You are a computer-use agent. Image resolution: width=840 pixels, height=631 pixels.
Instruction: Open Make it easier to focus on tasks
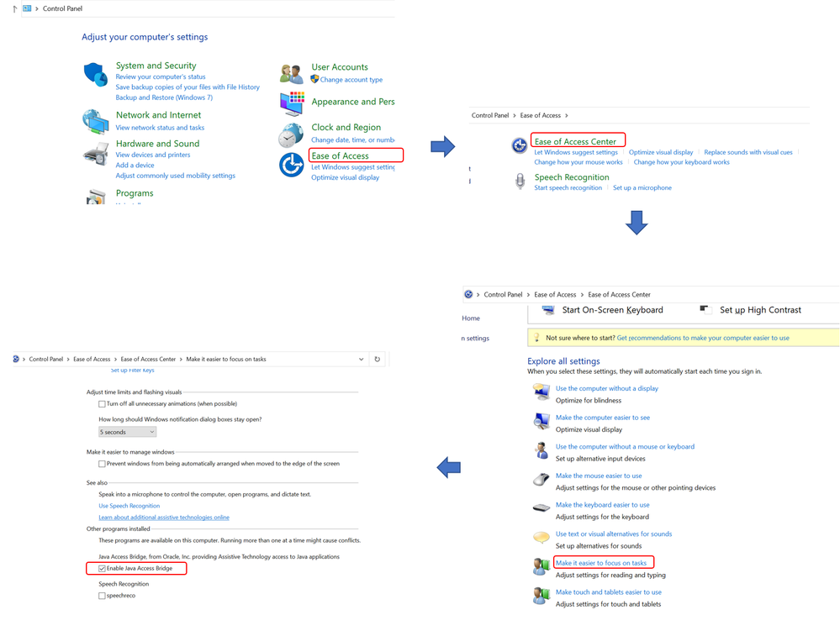tap(601, 563)
